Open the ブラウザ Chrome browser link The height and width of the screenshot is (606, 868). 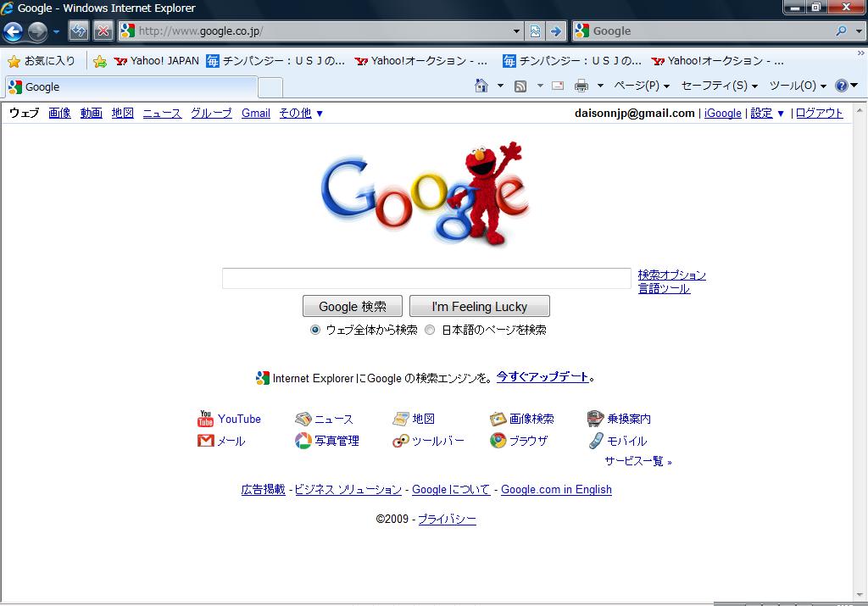(x=519, y=441)
